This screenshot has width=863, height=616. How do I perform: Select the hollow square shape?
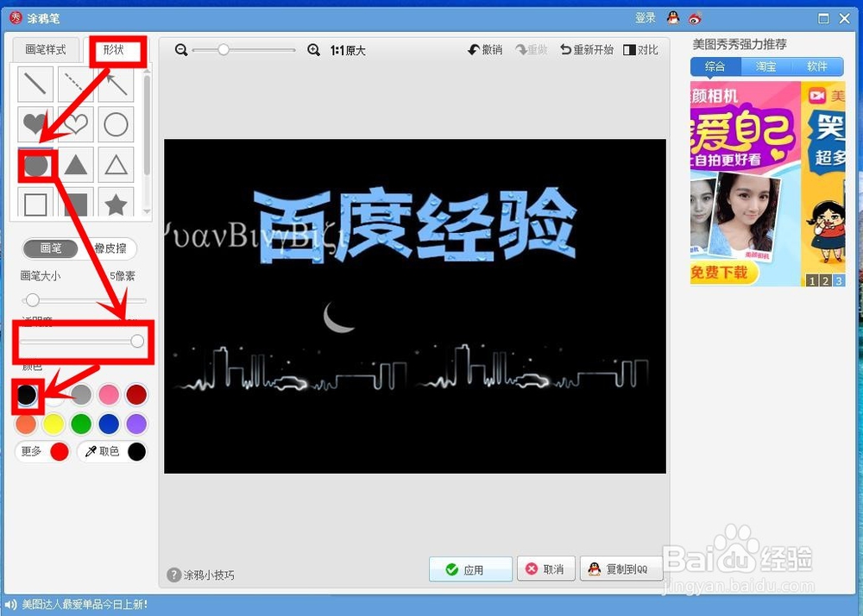coord(35,202)
